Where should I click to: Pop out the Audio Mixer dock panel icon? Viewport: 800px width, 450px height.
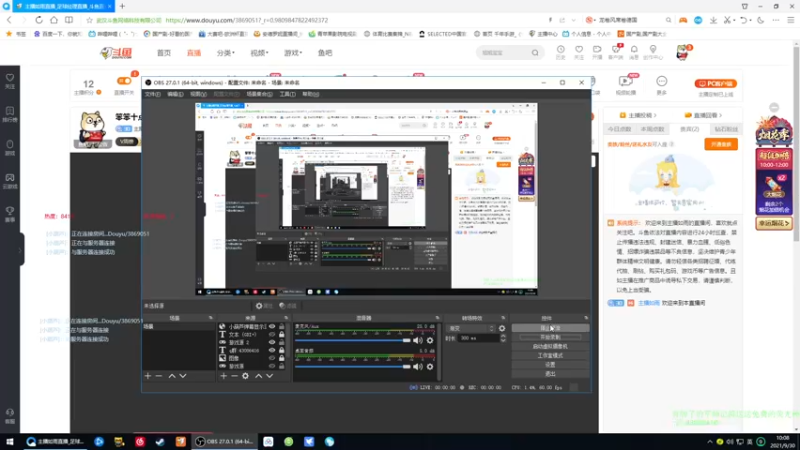pos(437,318)
